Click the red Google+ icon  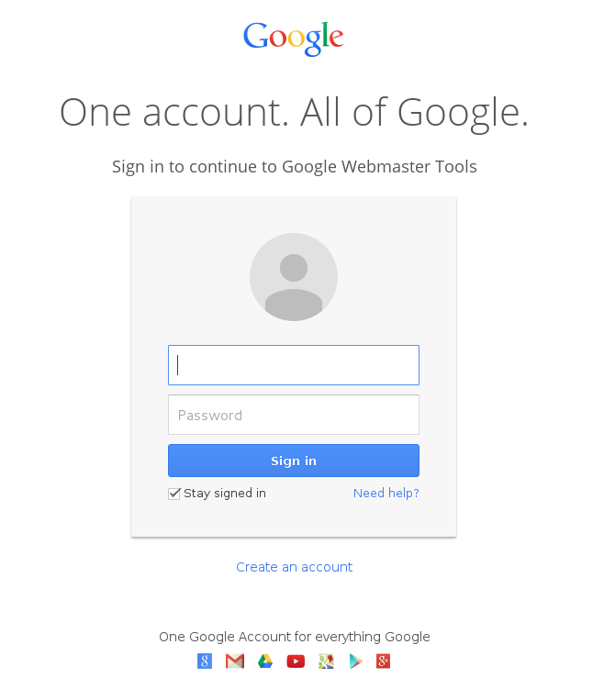click(384, 661)
